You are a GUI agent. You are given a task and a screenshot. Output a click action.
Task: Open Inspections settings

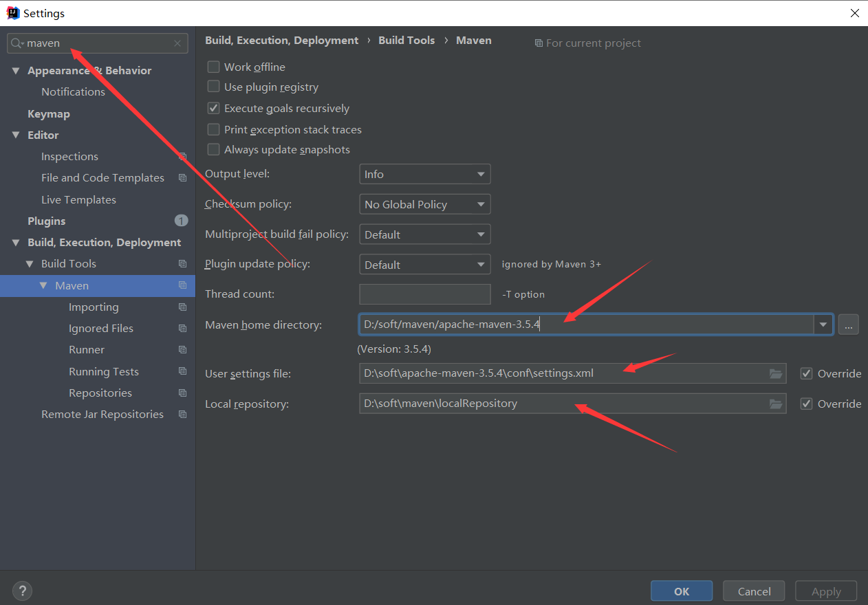[69, 157]
